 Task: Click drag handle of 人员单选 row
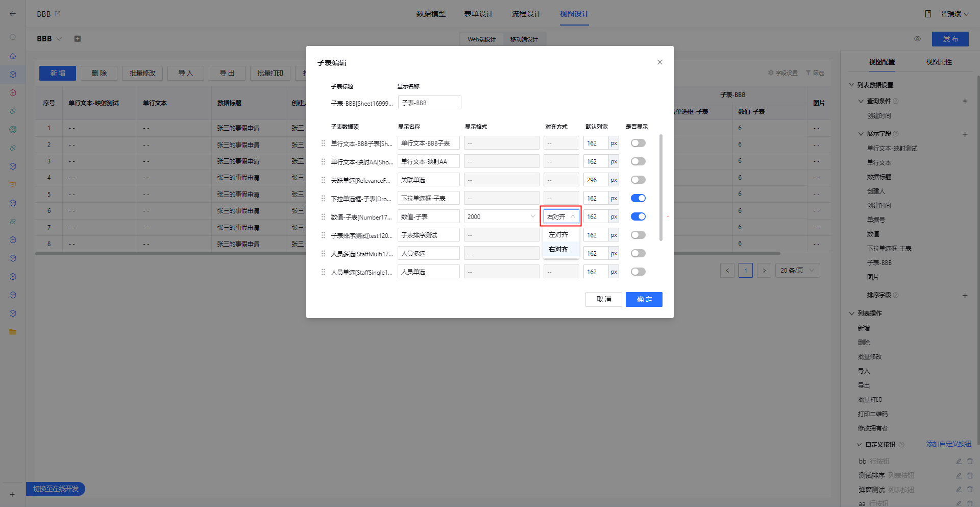point(323,272)
